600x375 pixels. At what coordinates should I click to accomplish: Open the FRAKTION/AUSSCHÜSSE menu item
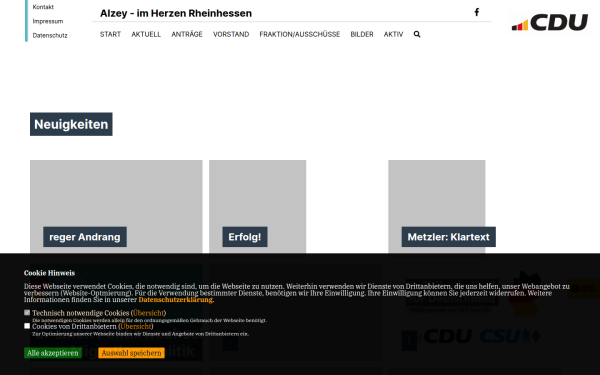300,34
